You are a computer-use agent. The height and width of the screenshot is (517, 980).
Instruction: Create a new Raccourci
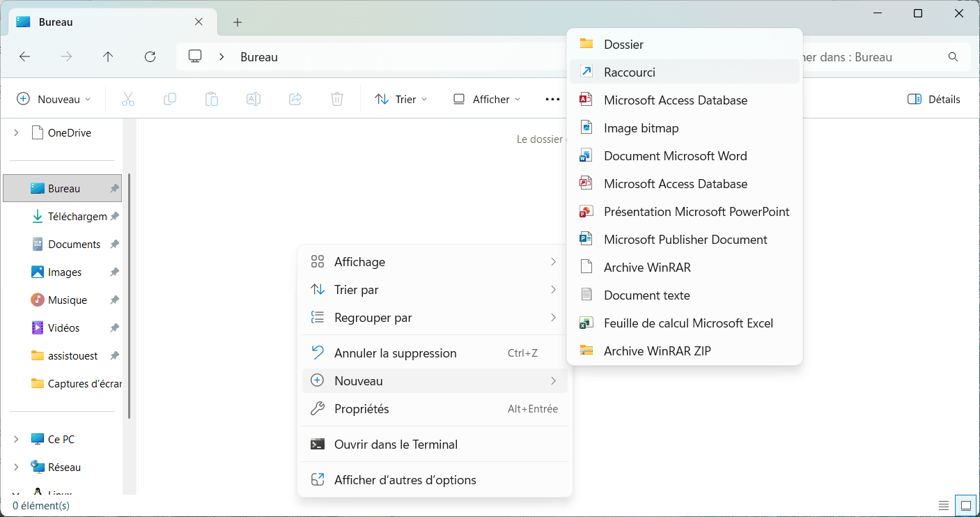tap(685, 72)
